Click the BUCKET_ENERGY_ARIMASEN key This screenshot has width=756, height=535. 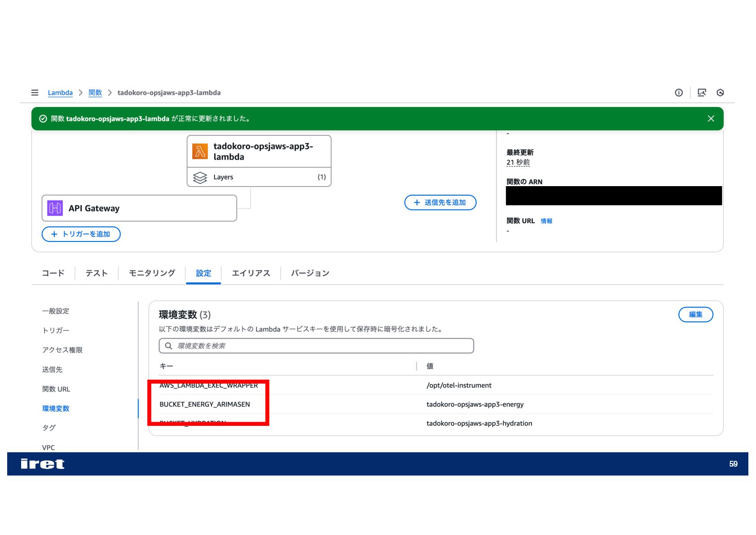(205, 404)
